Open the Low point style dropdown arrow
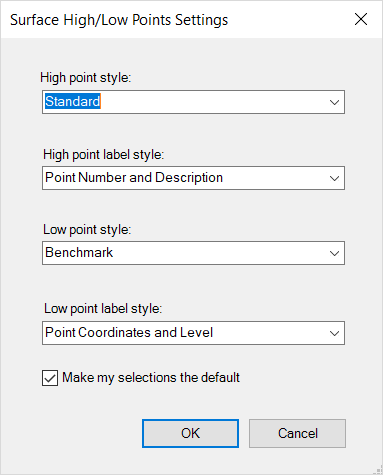The width and height of the screenshot is (383, 475). pos(334,253)
